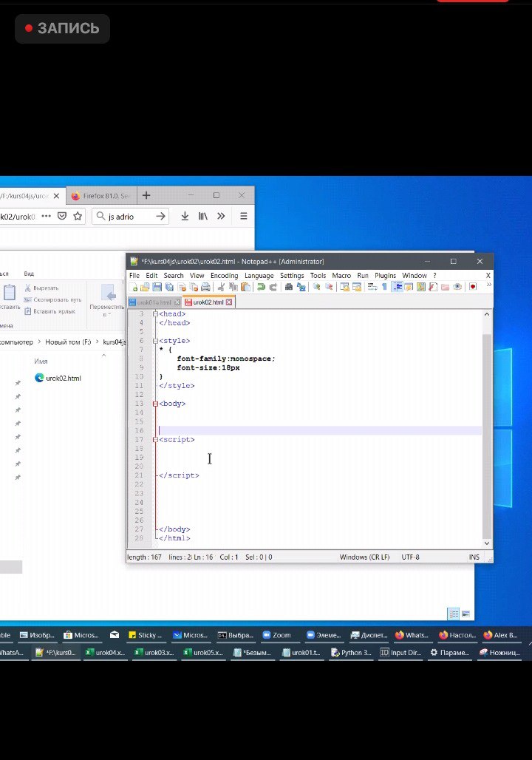Screen dimensions: 532x760
Task: Click the Windows (CR LF) status bar entry
Action: pos(364,557)
